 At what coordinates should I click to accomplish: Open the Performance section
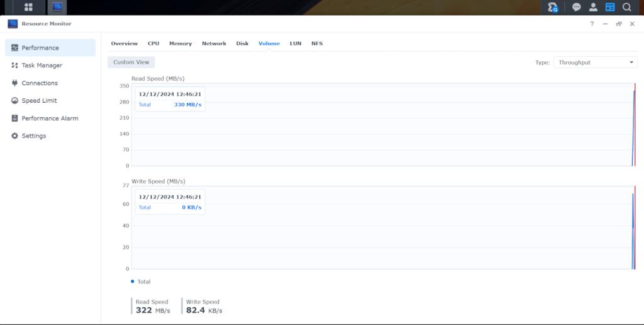click(50, 48)
